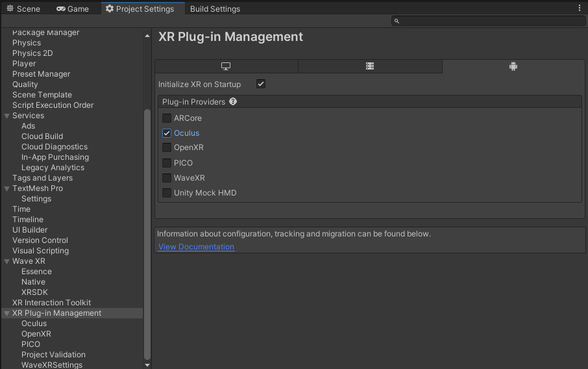Image resolution: width=588 pixels, height=369 pixels.
Task: Open Scene Template settings
Action: pyautogui.click(x=42, y=95)
